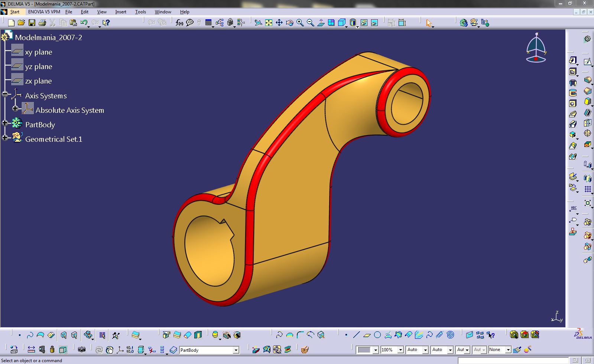Open the Tools menu
This screenshot has width=594, height=364.
(x=140, y=12)
